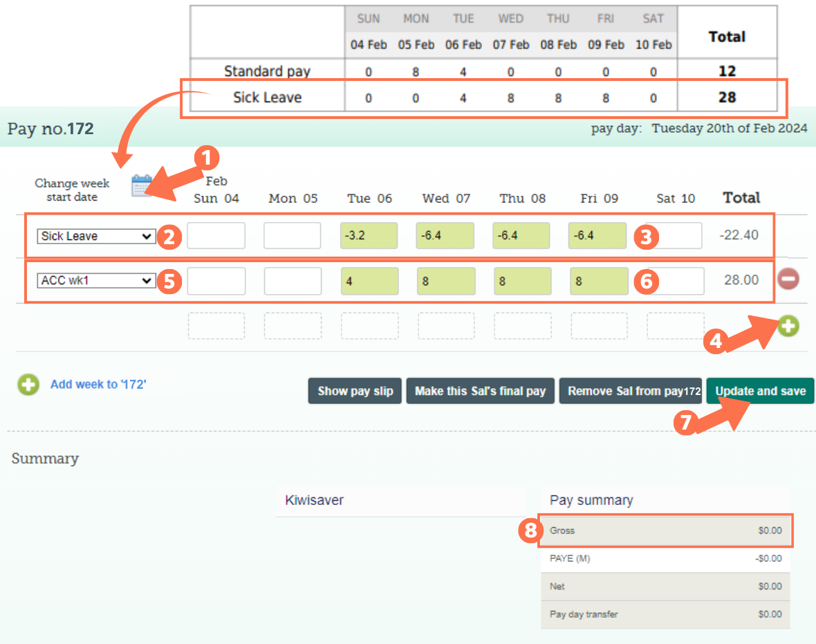Click the Sun 04 field in Sick Leave row
Image resolution: width=816 pixels, height=644 pixels.
pos(216,236)
